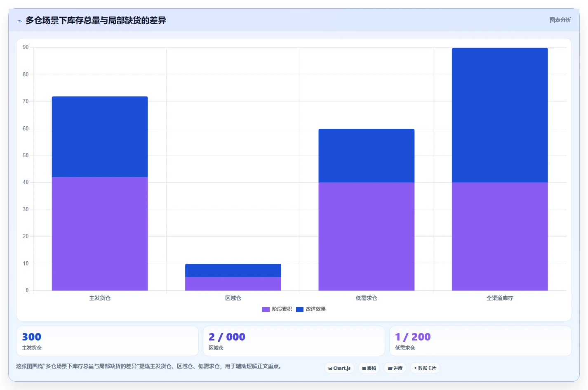588x390 pixels.
Task: Select the Chart.js tag
Action: [339, 368]
